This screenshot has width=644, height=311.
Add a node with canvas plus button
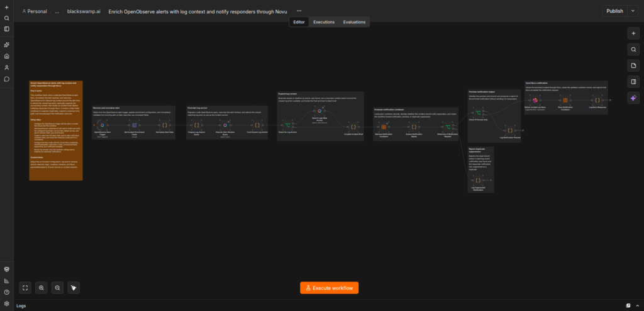(x=633, y=34)
